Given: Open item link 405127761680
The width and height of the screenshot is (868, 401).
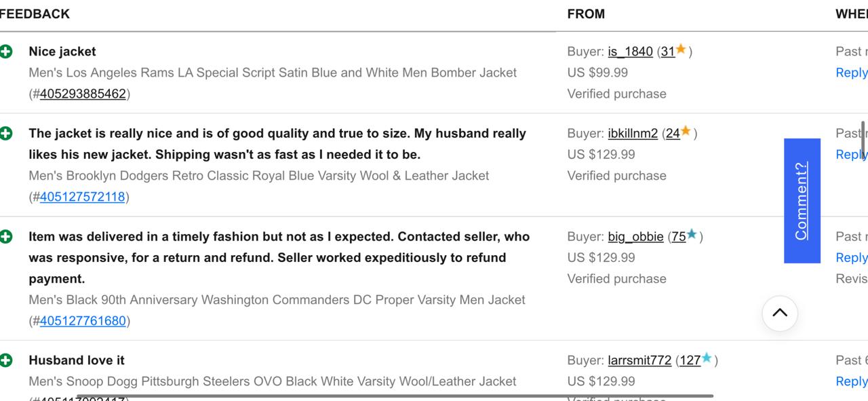Looking at the screenshot, I should tap(83, 320).
